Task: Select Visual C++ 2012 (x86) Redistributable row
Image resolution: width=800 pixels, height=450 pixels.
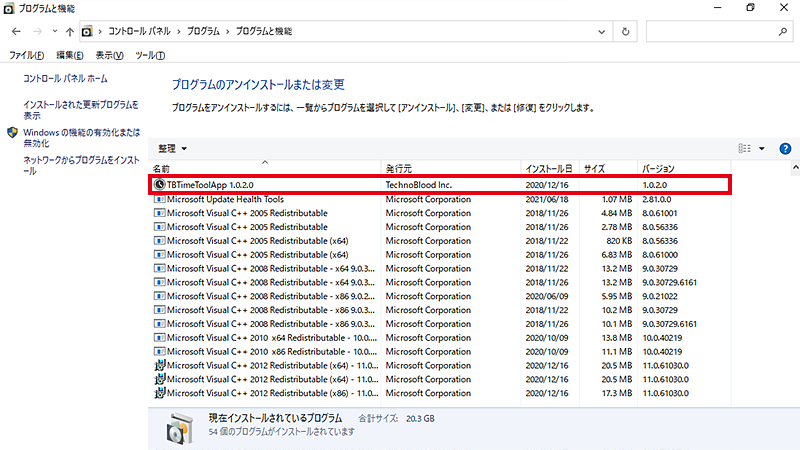Action: coord(440,393)
